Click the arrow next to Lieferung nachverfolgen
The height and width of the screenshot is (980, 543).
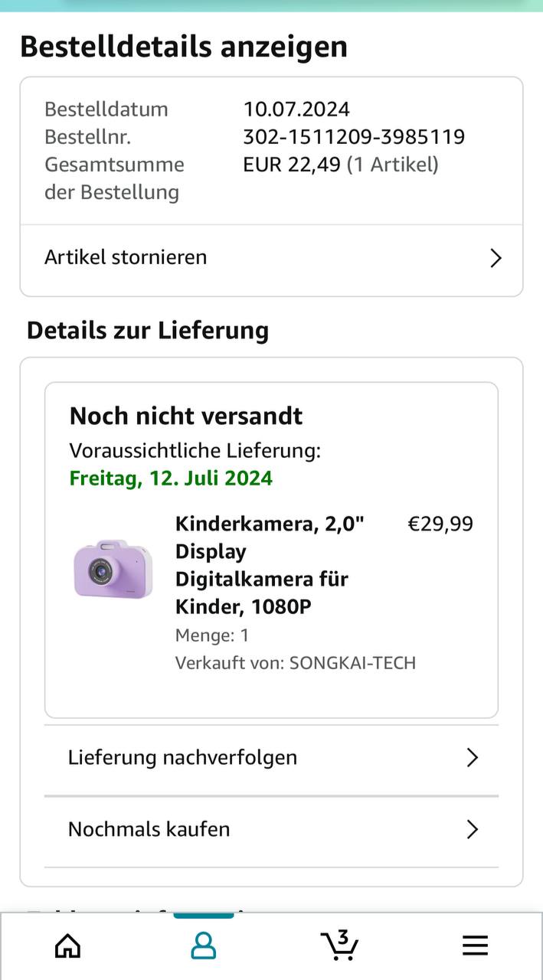coord(473,758)
